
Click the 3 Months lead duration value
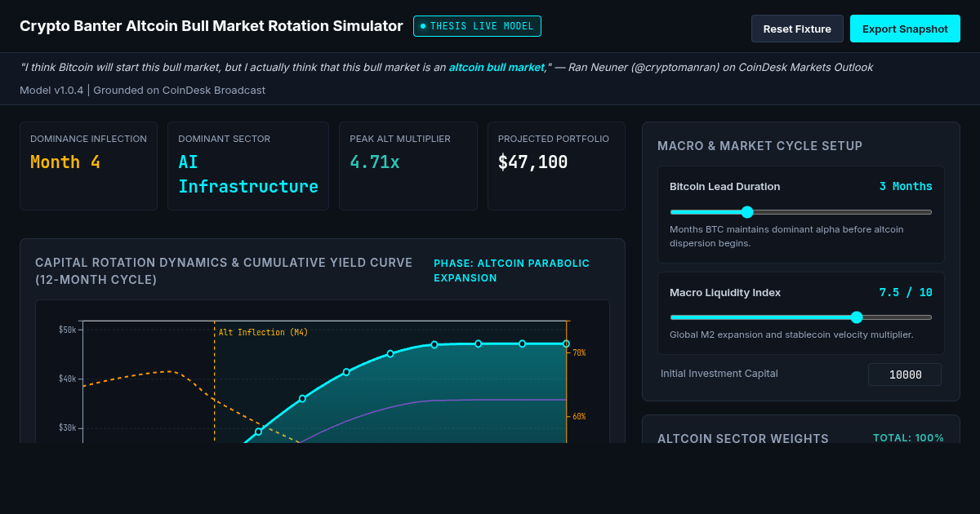coord(906,186)
